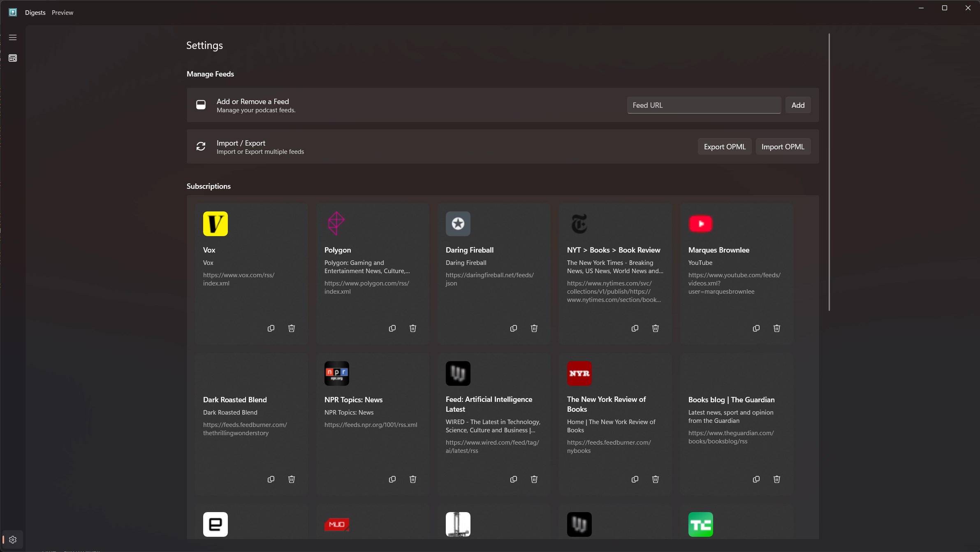
Task: Open Settings via the gear icon
Action: (x=13, y=540)
